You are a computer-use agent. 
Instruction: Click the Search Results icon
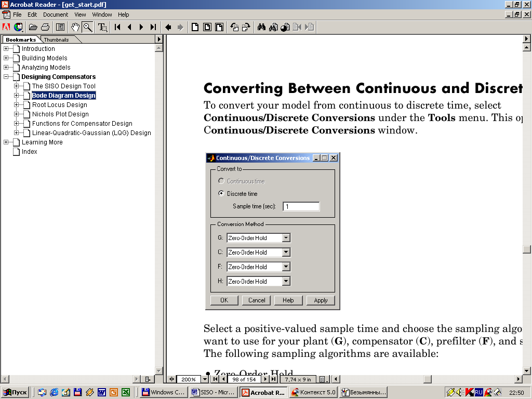click(x=285, y=27)
